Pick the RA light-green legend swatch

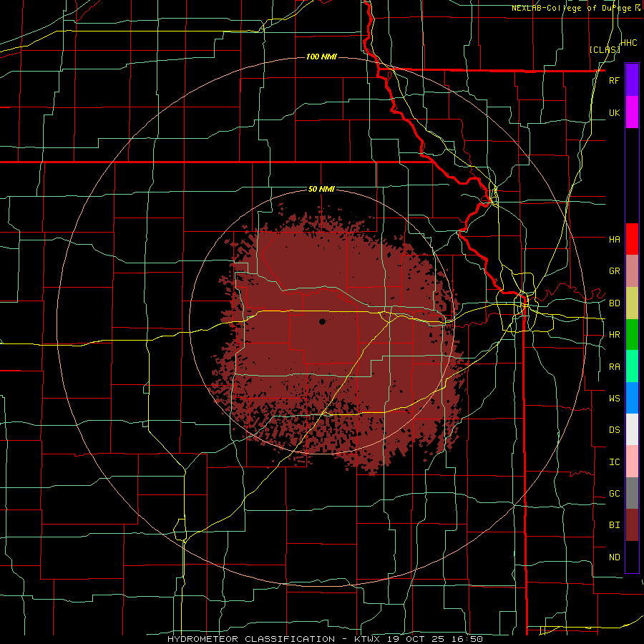pyautogui.click(x=632, y=366)
